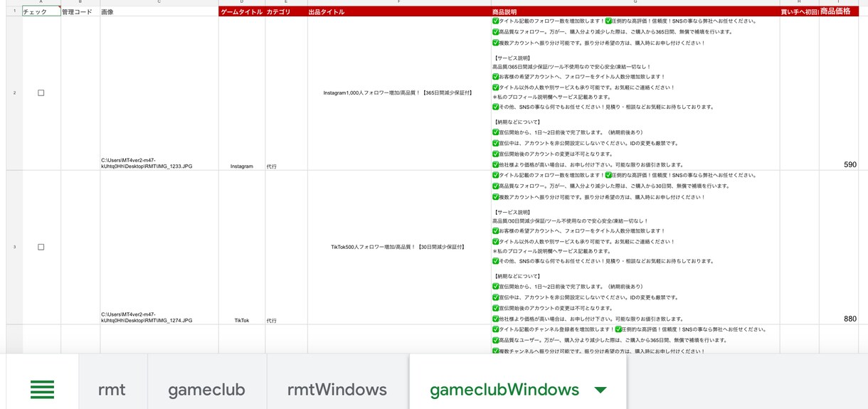The width and height of the screenshot is (868, 409).
Task: Select the 代行 cell in the TikTok row
Action: click(286, 247)
